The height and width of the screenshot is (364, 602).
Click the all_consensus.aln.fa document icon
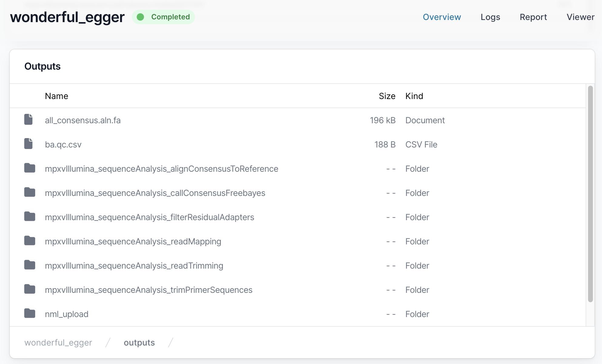(28, 120)
